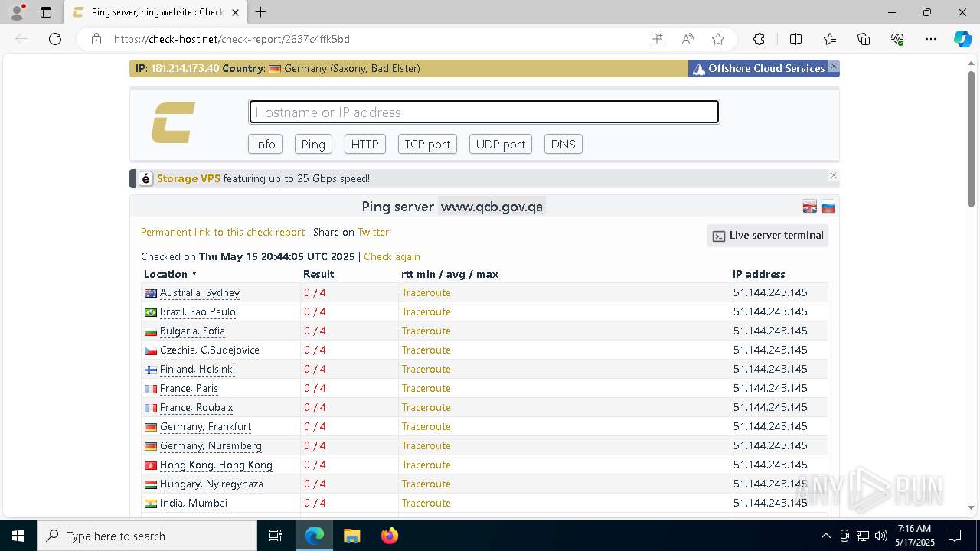The image size is (980, 551).
Task: Click the taskbar search box
Action: click(147, 536)
